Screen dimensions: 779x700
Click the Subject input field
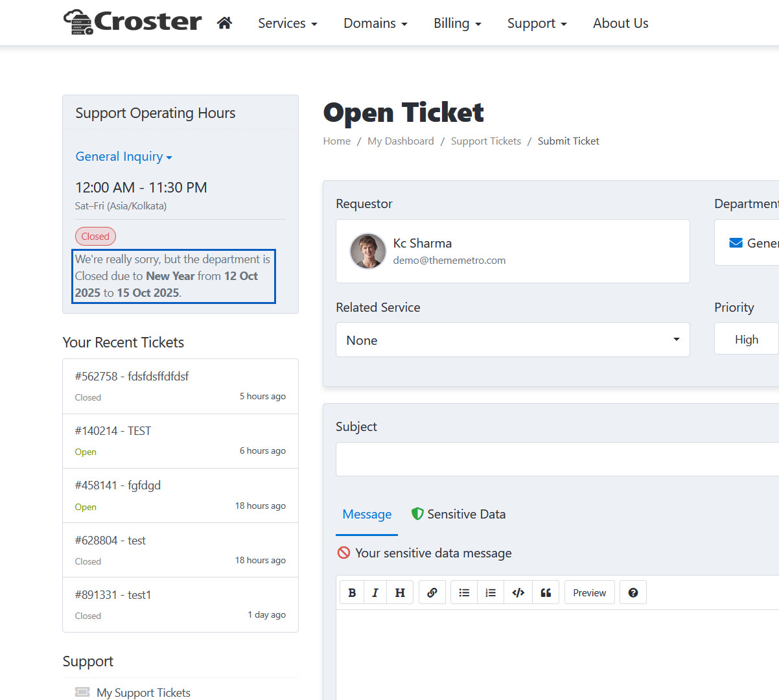point(557,460)
